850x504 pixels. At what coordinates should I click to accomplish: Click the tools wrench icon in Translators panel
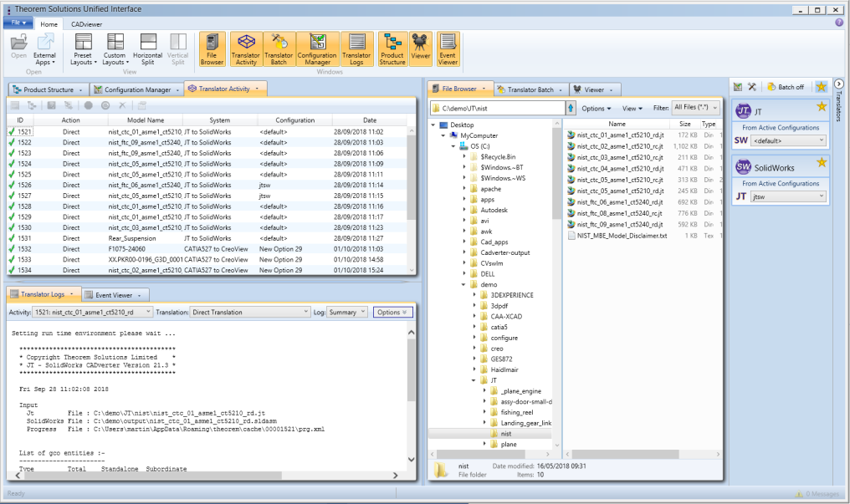tap(752, 87)
